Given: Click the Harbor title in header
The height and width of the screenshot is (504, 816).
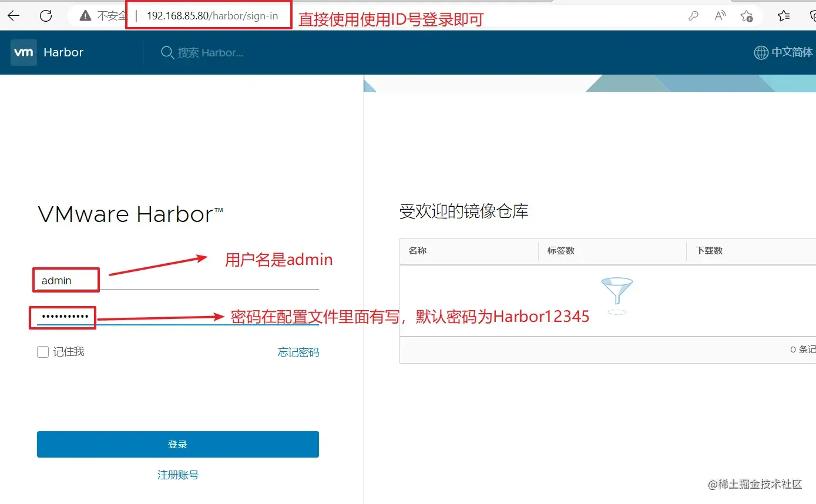Looking at the screenshot, I should click(x=63, y=52).
